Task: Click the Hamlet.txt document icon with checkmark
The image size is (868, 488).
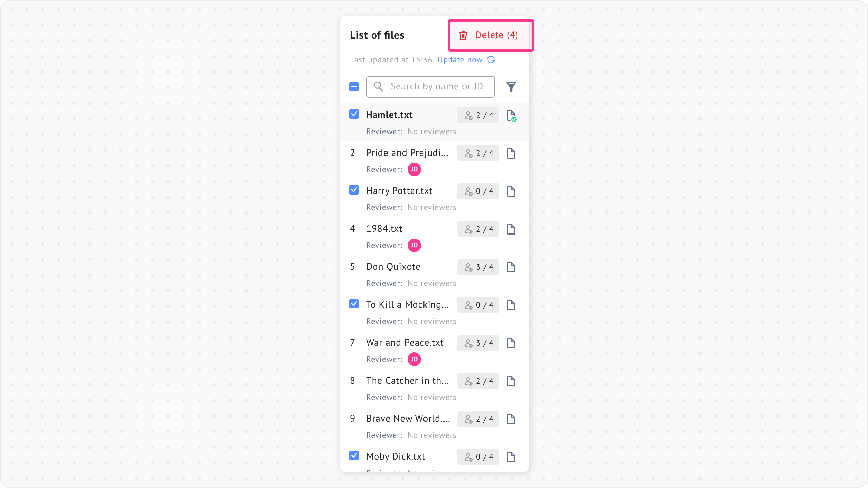Action: coord(511,116)
